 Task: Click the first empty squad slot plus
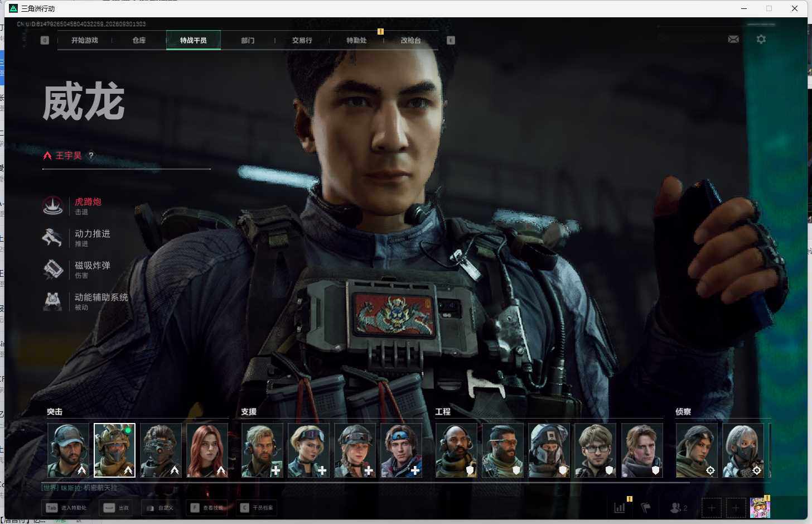(x=711, y=508)
